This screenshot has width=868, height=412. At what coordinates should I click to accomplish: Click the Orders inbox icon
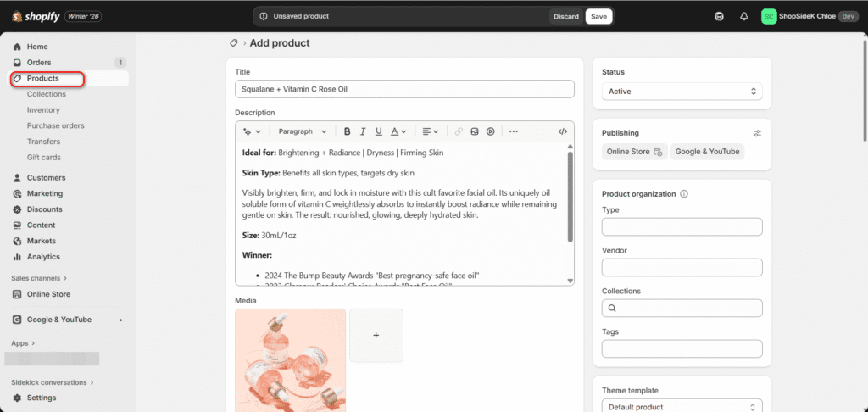17,63
